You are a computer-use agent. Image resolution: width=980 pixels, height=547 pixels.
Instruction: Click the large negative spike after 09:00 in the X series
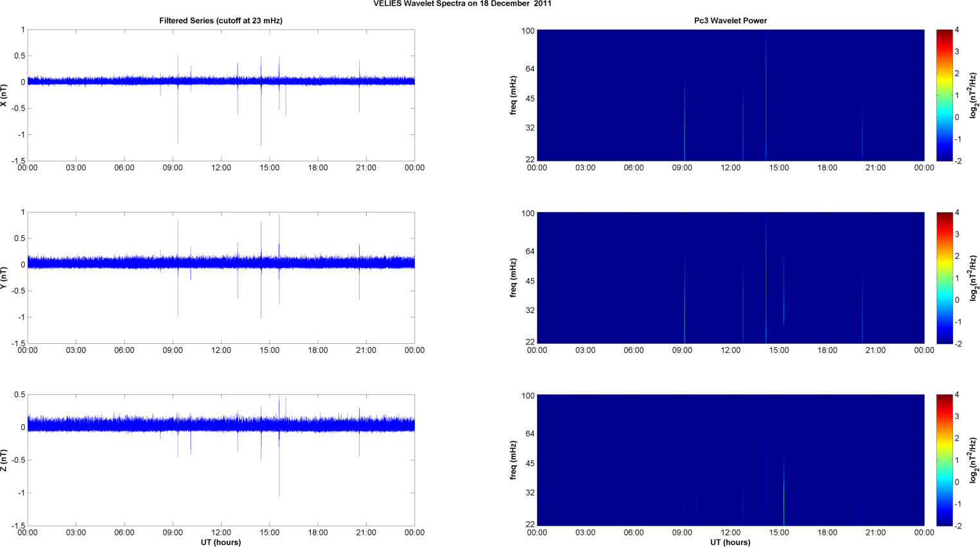coord(178,116)
